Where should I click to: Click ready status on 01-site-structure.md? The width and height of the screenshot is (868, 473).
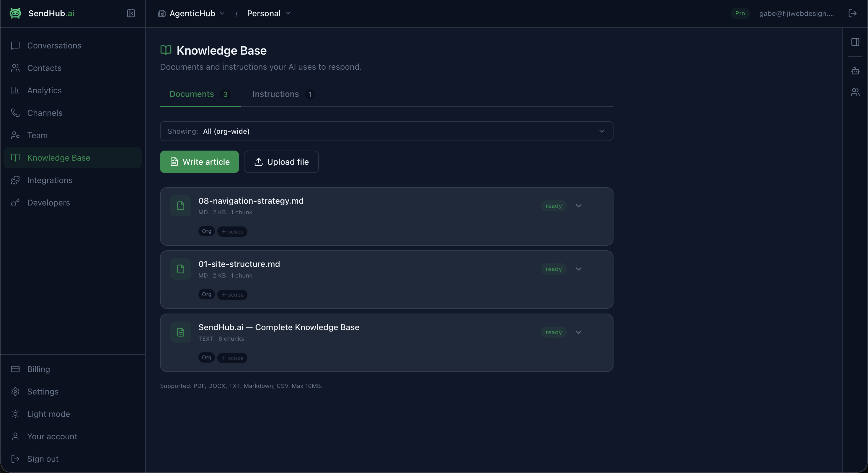point(554,269)
